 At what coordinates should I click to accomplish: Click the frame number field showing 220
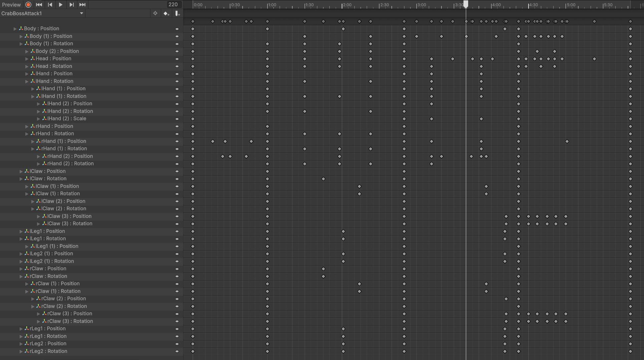(x=173, y=5)
